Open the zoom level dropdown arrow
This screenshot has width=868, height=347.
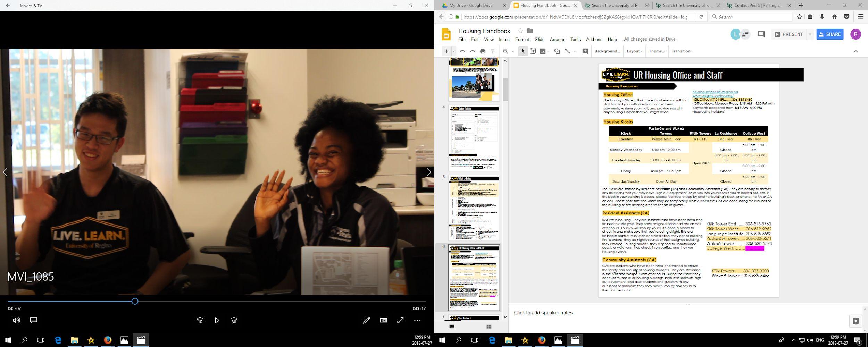point(512,51)
